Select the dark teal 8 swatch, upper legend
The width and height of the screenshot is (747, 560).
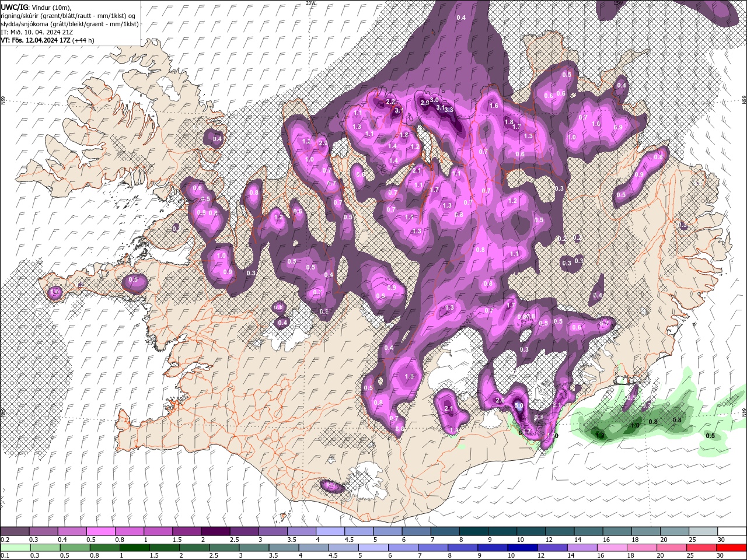[x=473, y=531]
